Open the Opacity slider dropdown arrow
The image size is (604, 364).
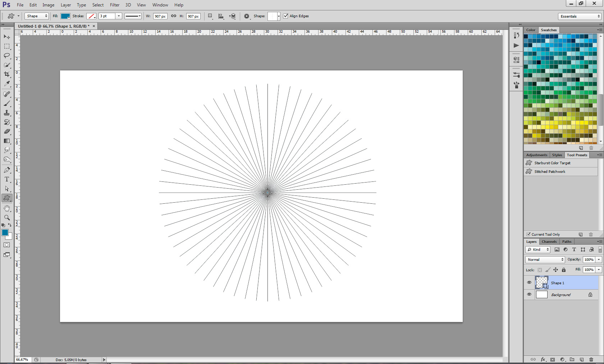click(599, 259)
